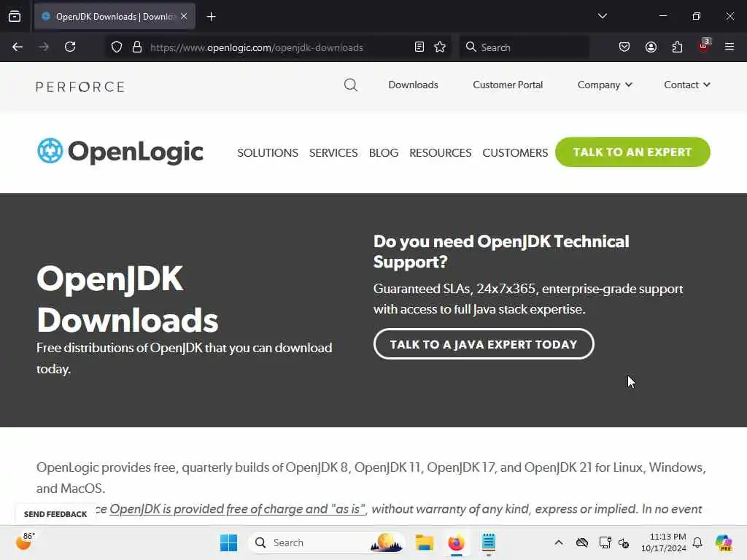Click the network display tray icon

pos(605,542)
